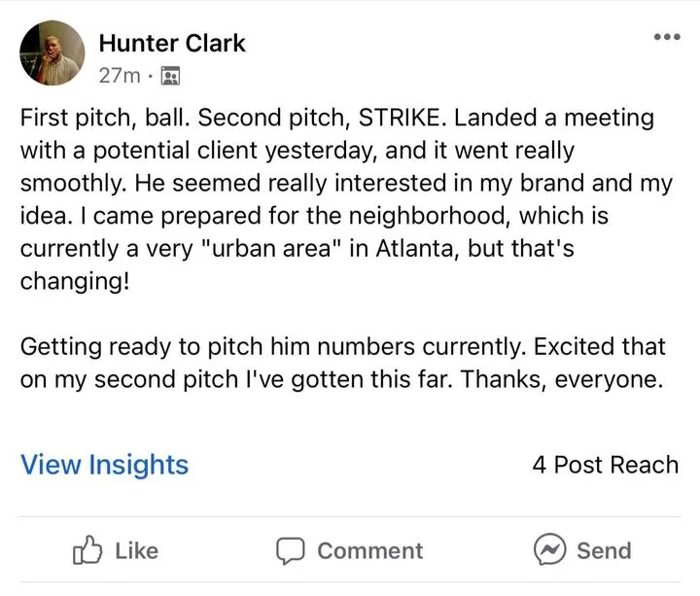Click the Comment text label

pyautogui.click(x=370, y=551)
